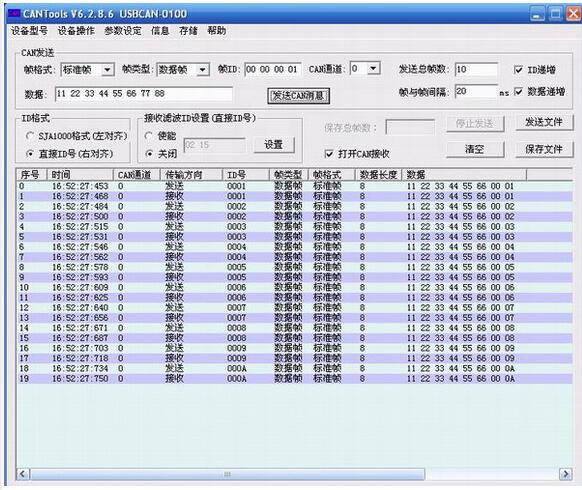582x490 pixels.
Task: Click the 数据 input field
Action: coord(144,94)
